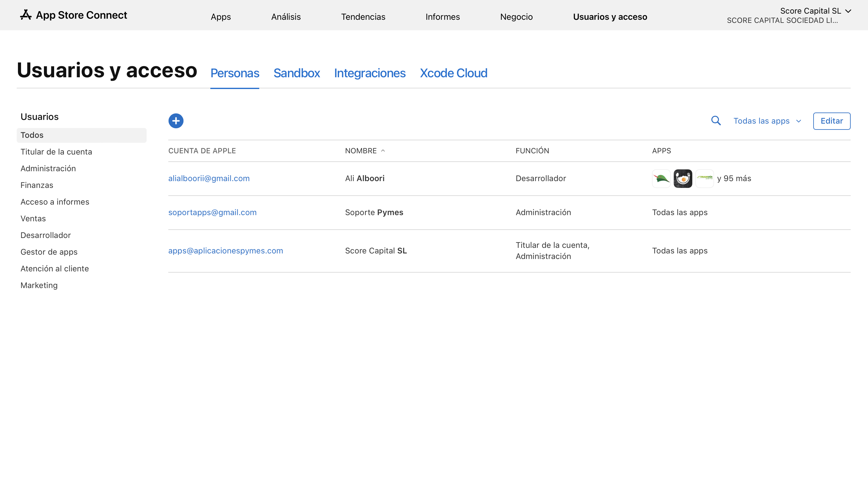Screen dimensions: 868x484
Task: Select Usuarios y acceso in top navigation
Action: pyautogui.click(x=610, y=17)
